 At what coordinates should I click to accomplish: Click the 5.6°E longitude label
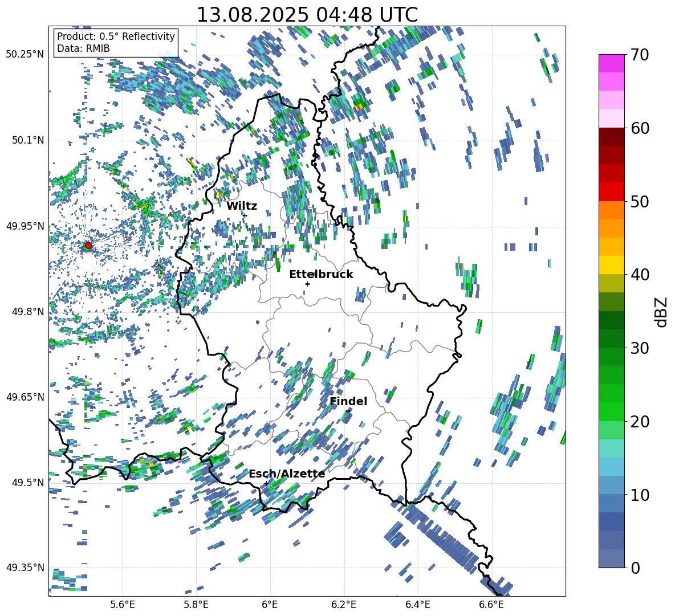(123, 605)
